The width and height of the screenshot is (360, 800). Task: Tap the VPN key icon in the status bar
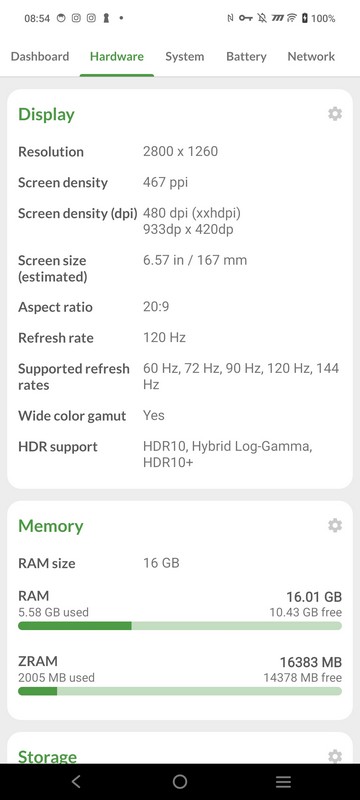coord(246,18)
